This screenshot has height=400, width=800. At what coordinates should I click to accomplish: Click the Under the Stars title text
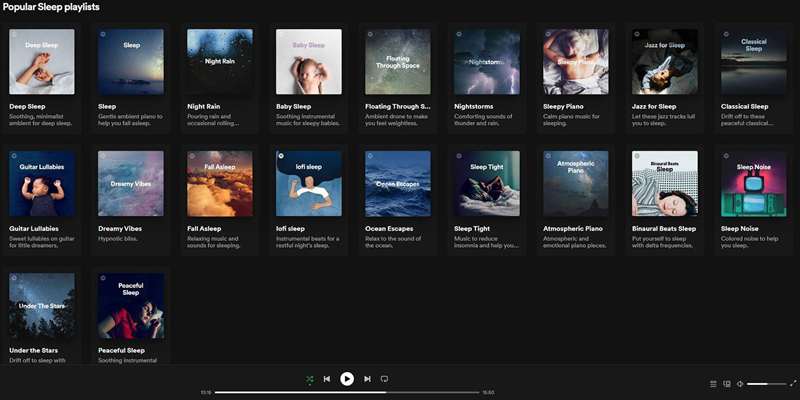tap(34, 351)
